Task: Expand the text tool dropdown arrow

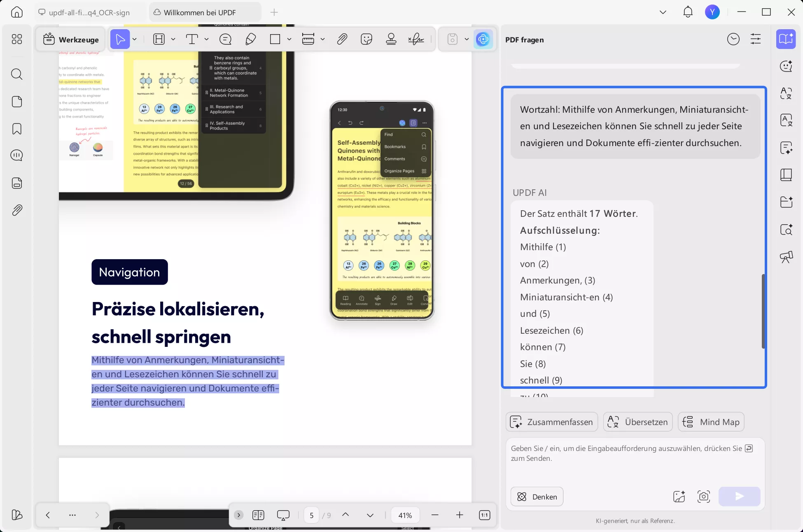Action: (207, 39)
